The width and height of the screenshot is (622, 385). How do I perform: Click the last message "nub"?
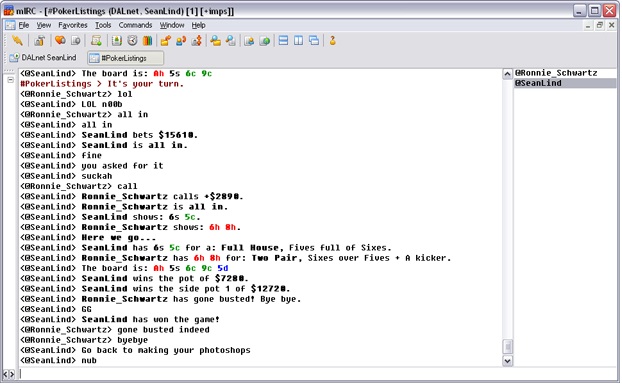[x=89, y=360]
